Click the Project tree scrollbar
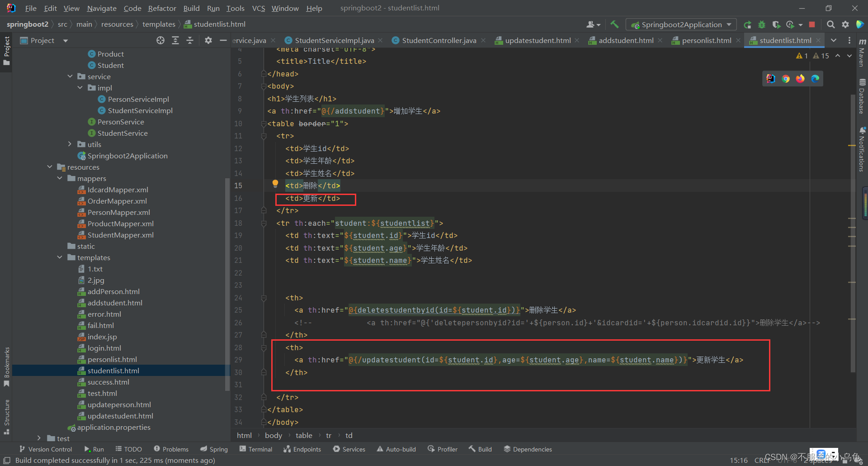Image resolution: width=868 pixels, height=466 pixels. tap(227, 284)
